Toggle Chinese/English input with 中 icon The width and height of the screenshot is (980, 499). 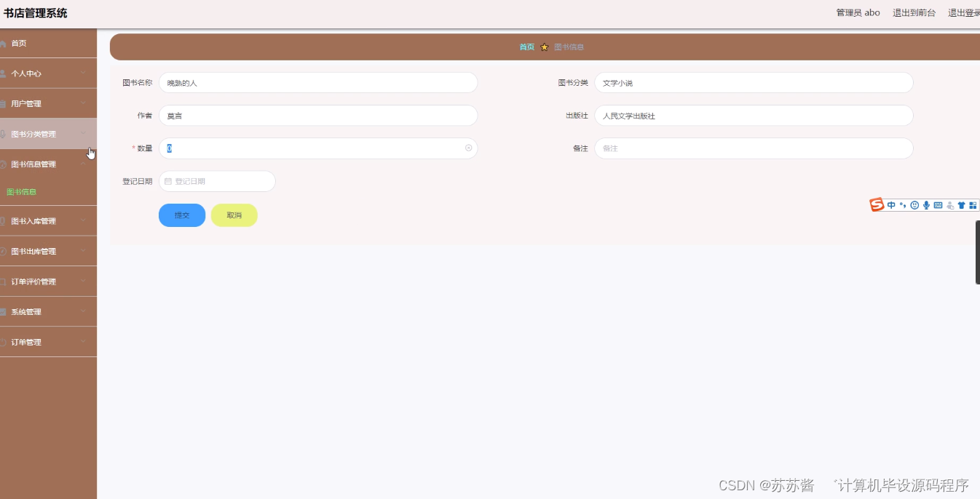(x=891, y=204)
